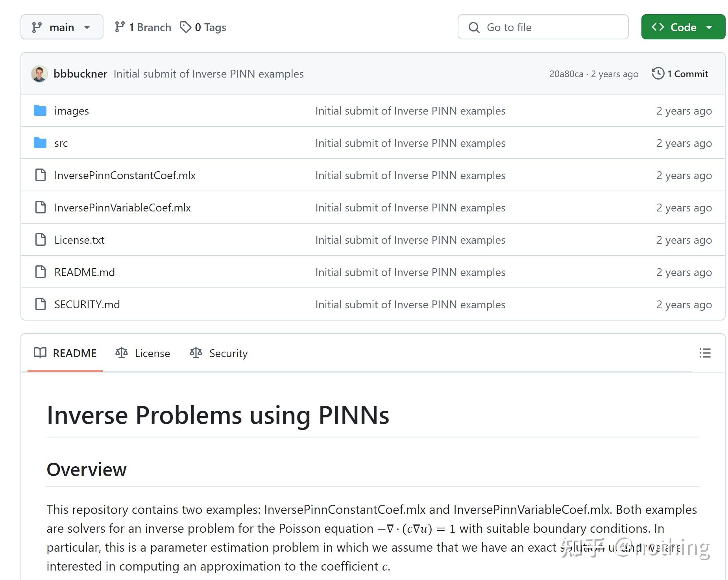Click the scales icon beside Security
The width and height of the screenshot is (728, 580).
pyautogui.click(x=196, y=353)
